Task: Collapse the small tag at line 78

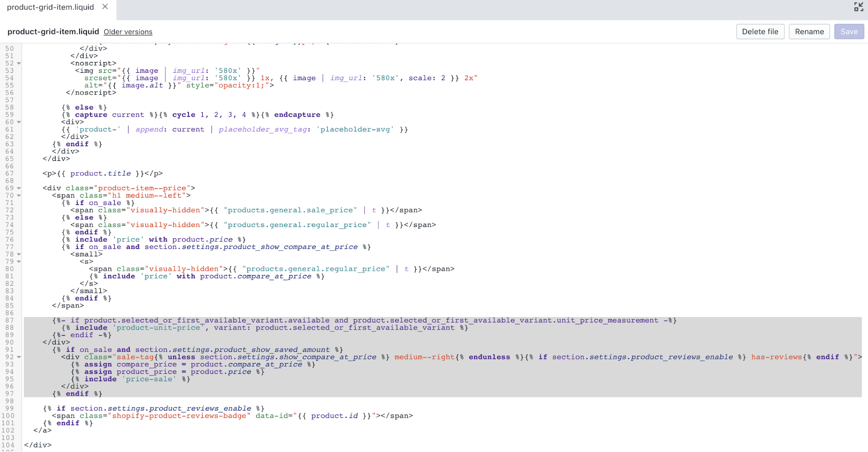Action: (x=19, y=254)
